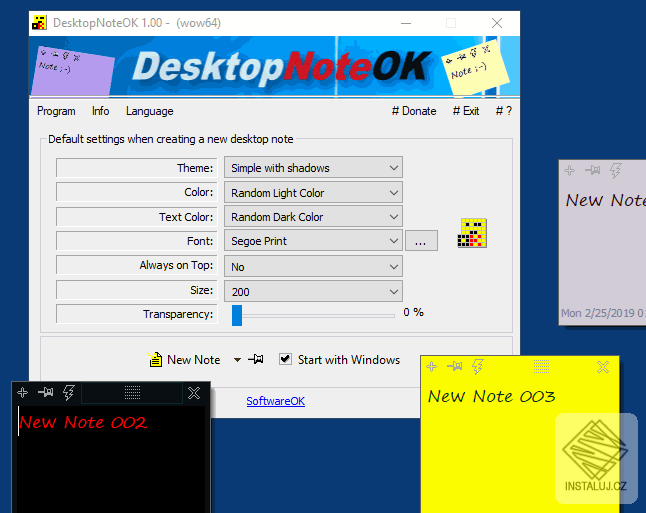The image size is (646, 513).
Task: Click the Text Color: label
Action: pos(186,217)
